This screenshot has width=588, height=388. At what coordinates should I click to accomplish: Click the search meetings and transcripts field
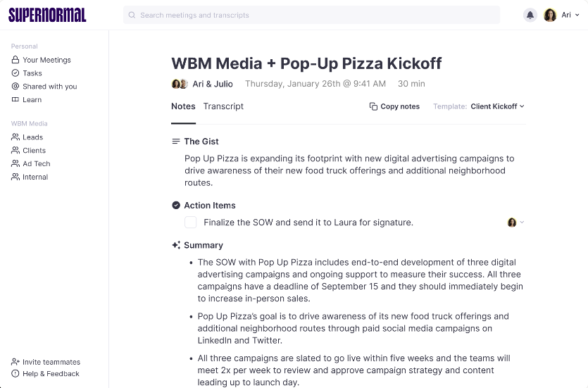coord(311,15)
